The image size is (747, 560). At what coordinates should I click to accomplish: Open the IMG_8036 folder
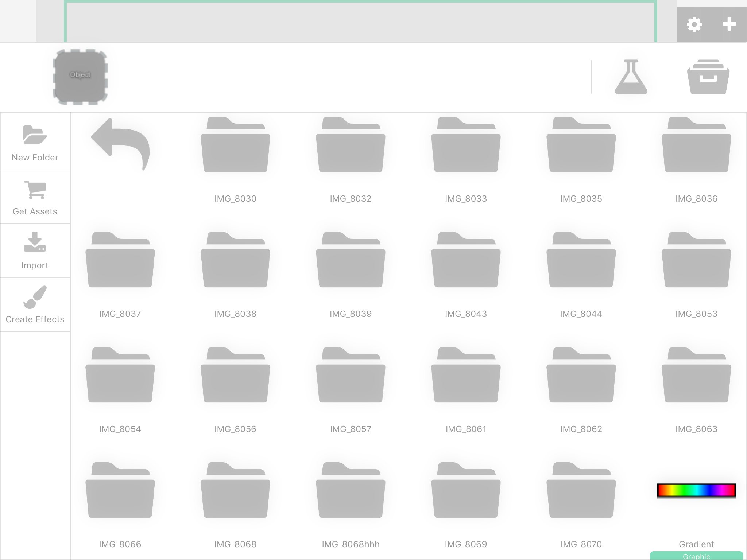(696, 146)
